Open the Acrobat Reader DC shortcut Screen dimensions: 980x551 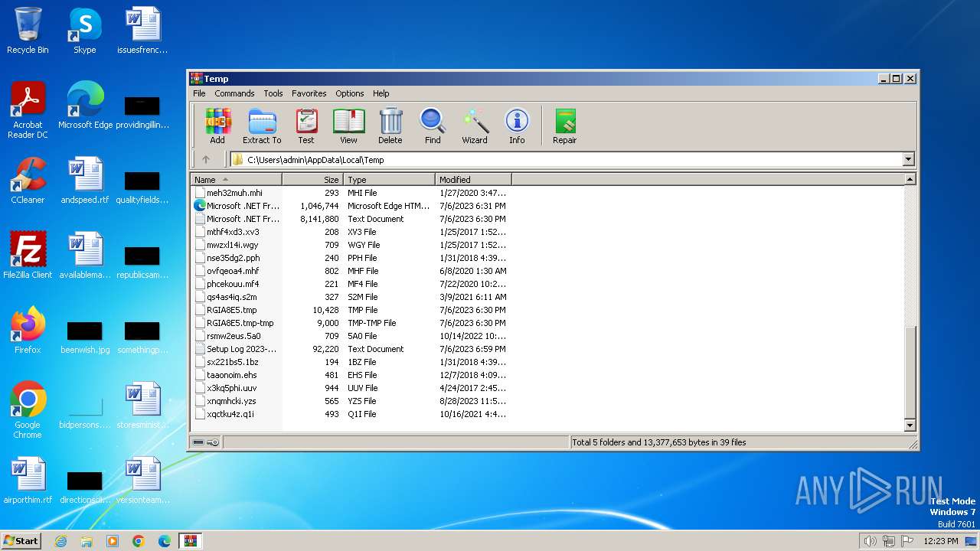pyautogui.click(x=28, y=110)
